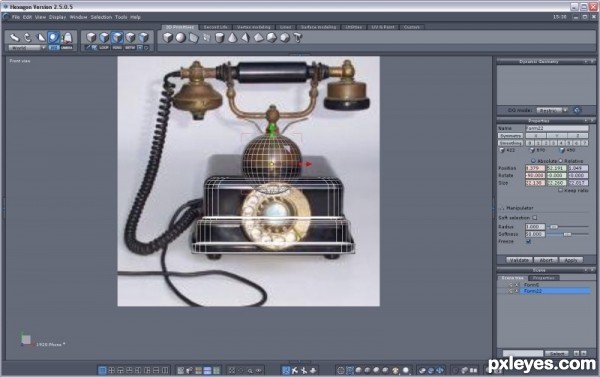Uncheck the Freeze checkbox

pyautogui.click(x=528, y=241)
